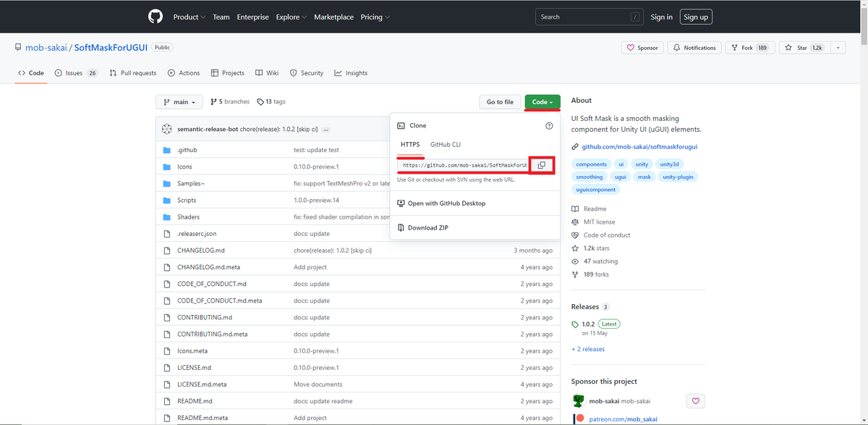Image resolution: width=868 pixels, height=425 pixels.
Task: Click the Sponsor button
Action: coord(642,48)
